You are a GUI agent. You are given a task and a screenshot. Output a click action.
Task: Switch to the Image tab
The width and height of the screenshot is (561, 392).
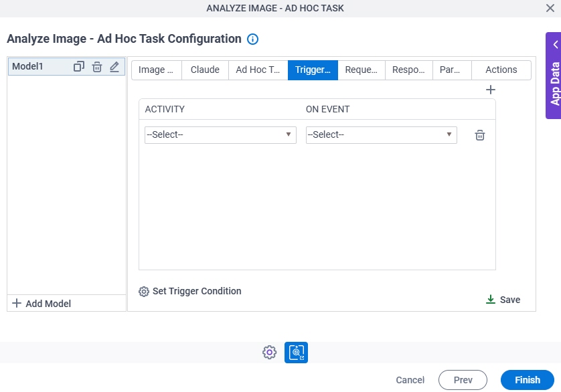point(157,70)
